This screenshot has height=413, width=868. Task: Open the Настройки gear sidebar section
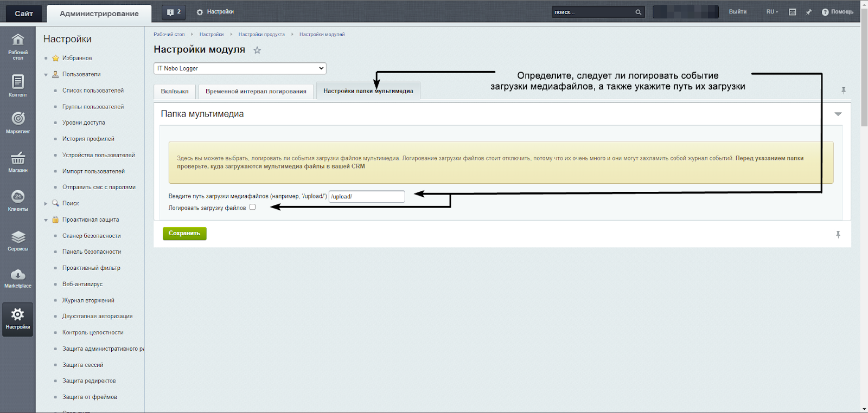[18, 319]
